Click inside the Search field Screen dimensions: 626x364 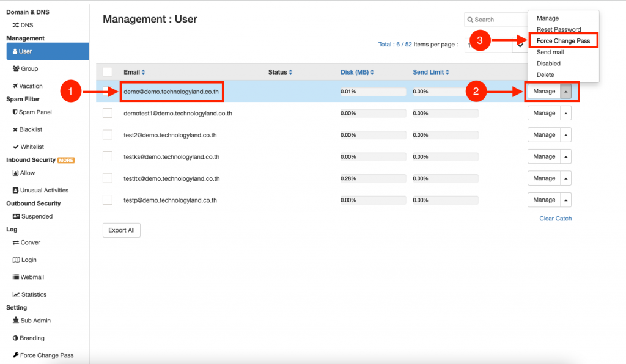pyautogui.click(x=495, y=19)
